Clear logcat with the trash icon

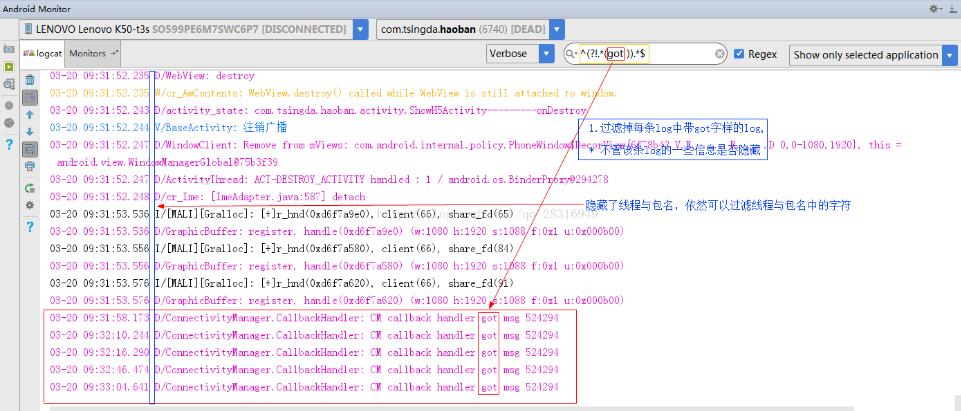pos(29,80)
